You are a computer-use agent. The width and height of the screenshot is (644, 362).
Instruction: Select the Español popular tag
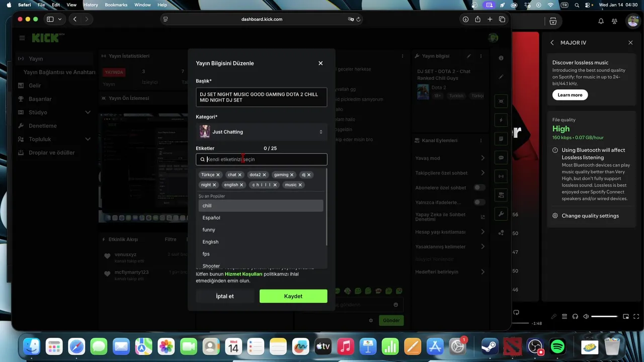click(x=261, y=218)
